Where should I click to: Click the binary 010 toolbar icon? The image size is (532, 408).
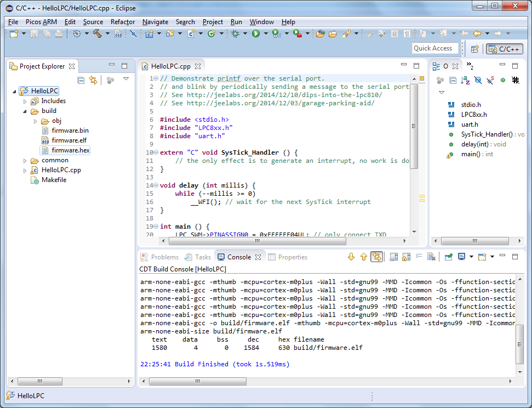[x=118, y=33]
